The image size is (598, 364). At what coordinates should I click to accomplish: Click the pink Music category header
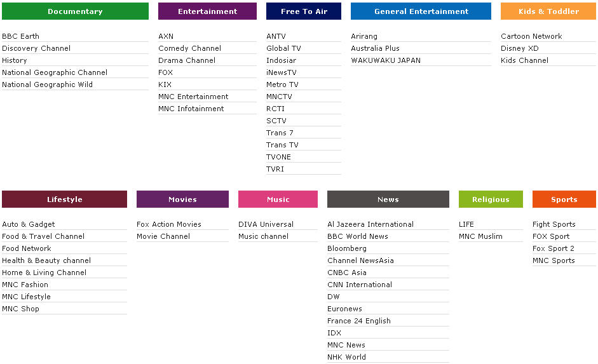pyautogui.click(x=278, y=199)
